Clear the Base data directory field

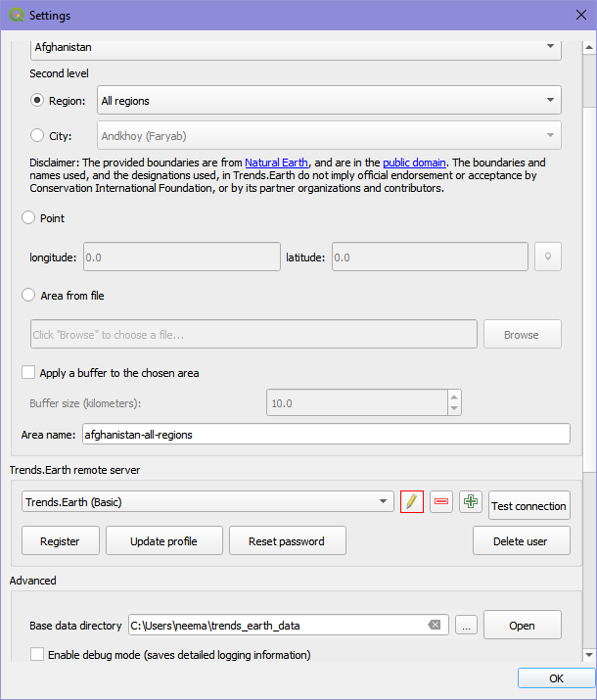pyautogui.click(x=434, y=625)
